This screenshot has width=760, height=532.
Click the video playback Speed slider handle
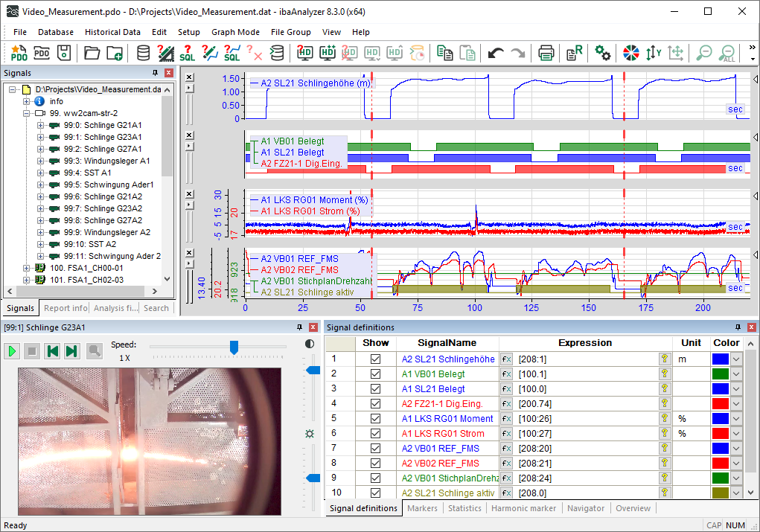point(234,347)
